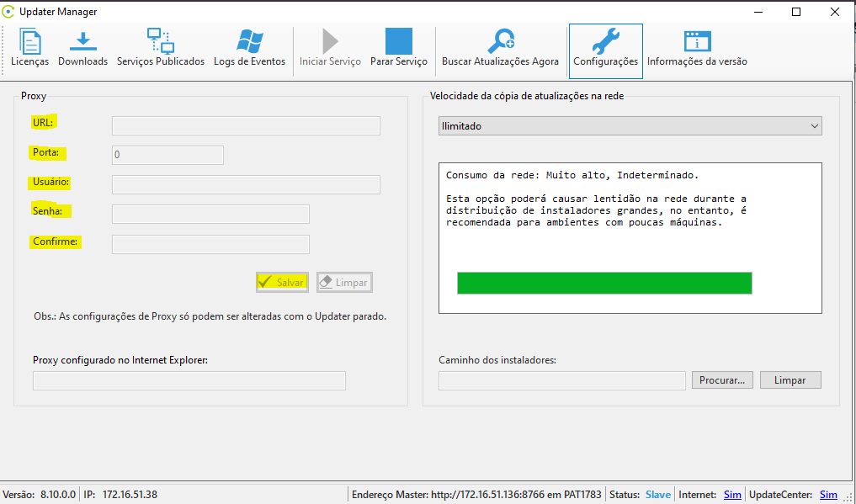Image resolution: width=856 pixels, height=504 pixels.
Task: Click the Procurar... button
Action: 722,380
